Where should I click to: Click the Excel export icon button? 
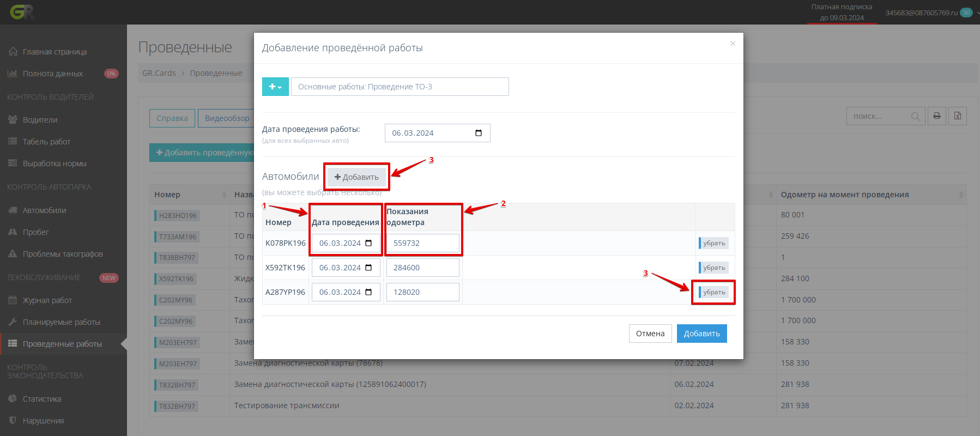click(958, 116)
